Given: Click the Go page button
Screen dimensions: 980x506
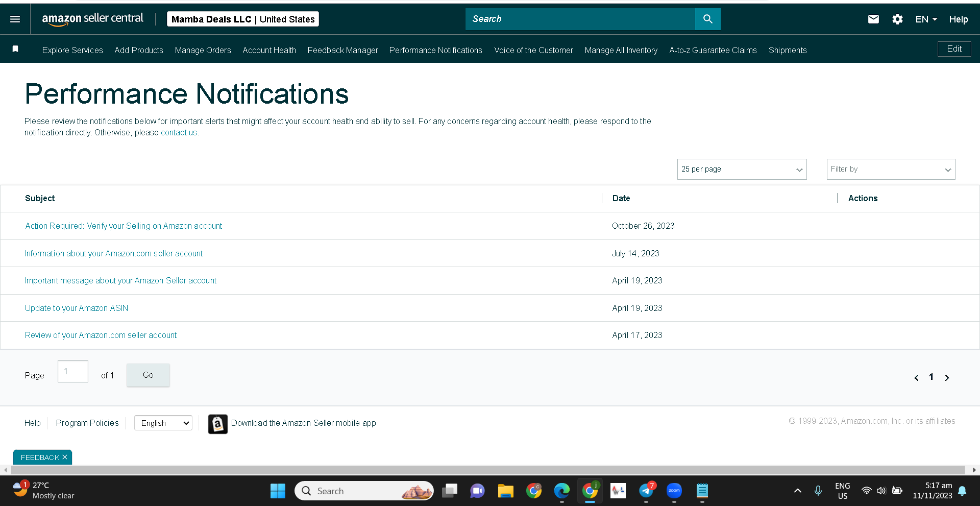Looking at the screenshot, I should [x=148, y=375].
